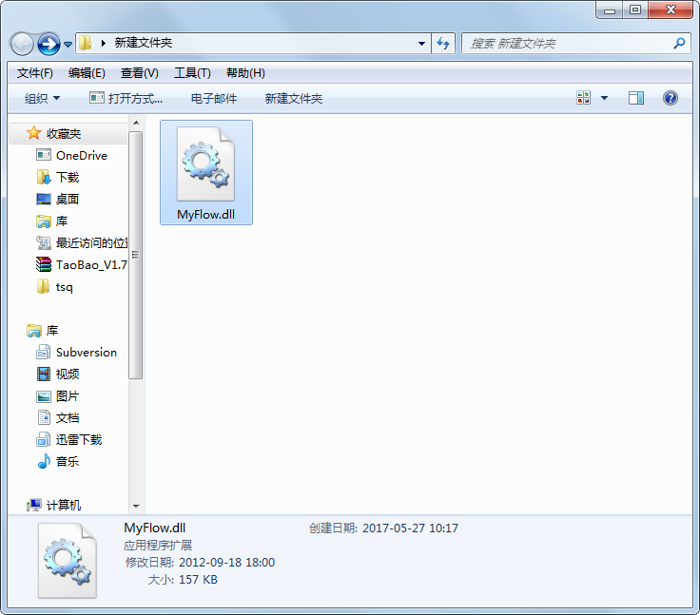Viewport: 700px width, 615px height.
Task: Open the 工具(T) menu
Action: pos(192,73)
